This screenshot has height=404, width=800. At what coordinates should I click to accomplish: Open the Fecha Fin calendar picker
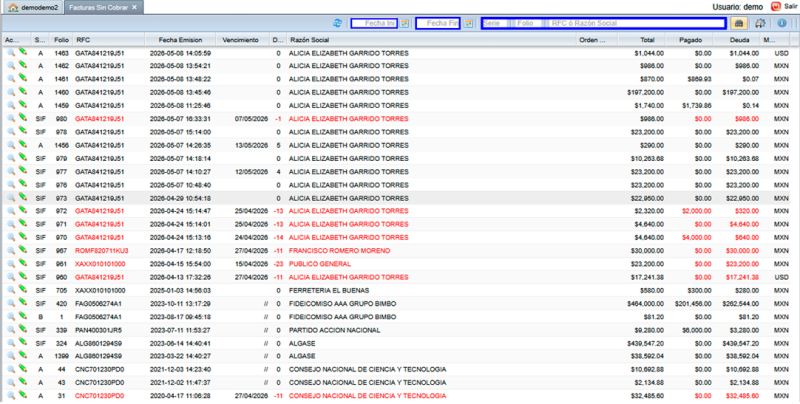[x=468, y=23]
